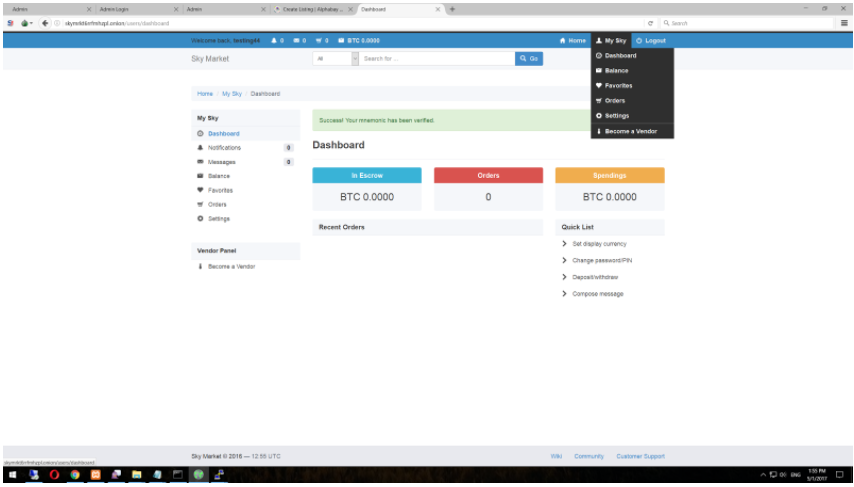Click the browser Search box
The width and height of the screenshot is (854, 487).
(x=747, y=23)
